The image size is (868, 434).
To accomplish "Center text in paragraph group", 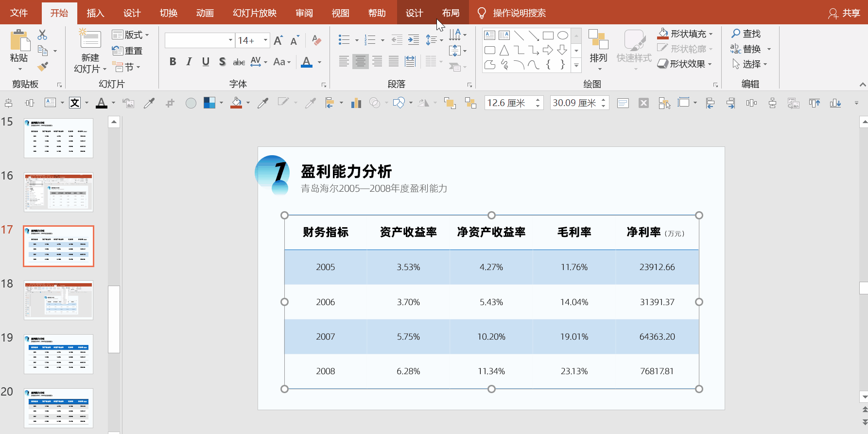I will [360, 61].
